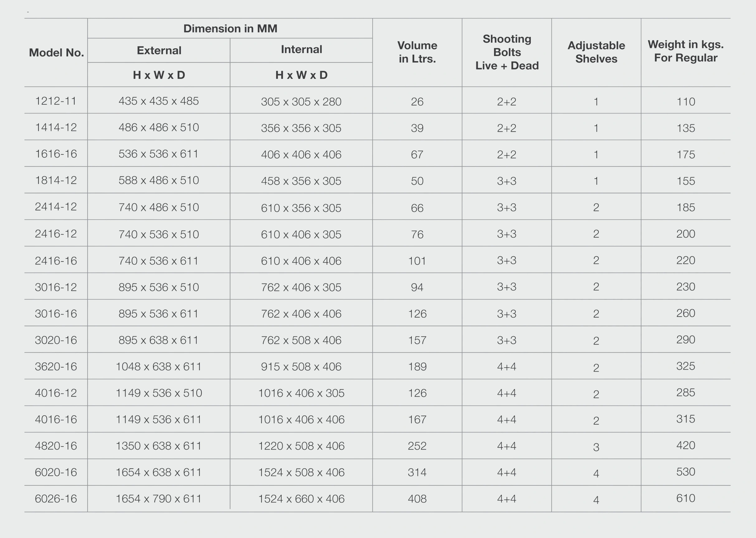Click the Internal dimension subheader

(302, 49)
